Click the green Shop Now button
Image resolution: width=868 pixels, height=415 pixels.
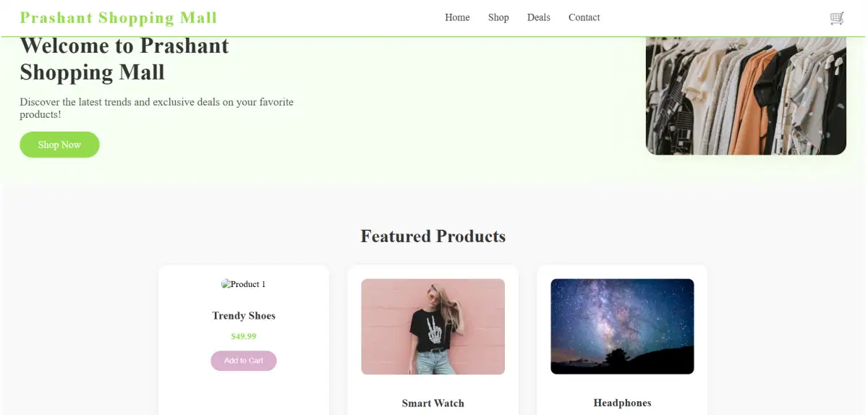point(59,145)
